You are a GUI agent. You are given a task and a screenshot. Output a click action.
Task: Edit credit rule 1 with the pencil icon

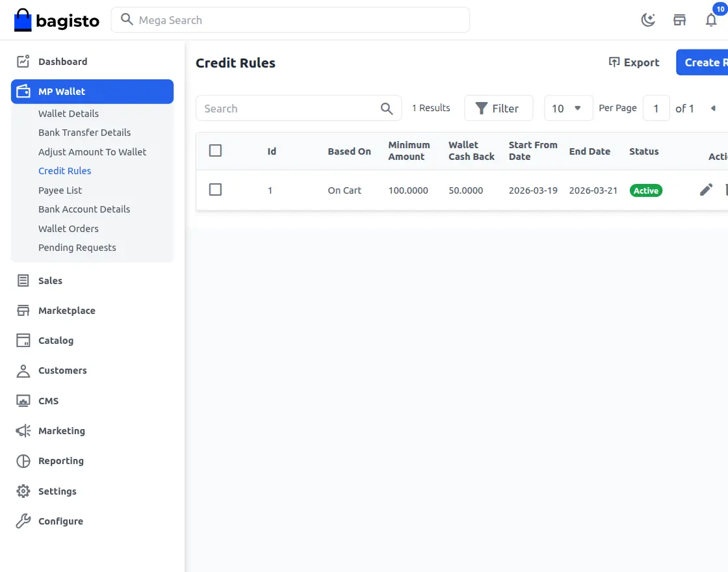point(706,190)
